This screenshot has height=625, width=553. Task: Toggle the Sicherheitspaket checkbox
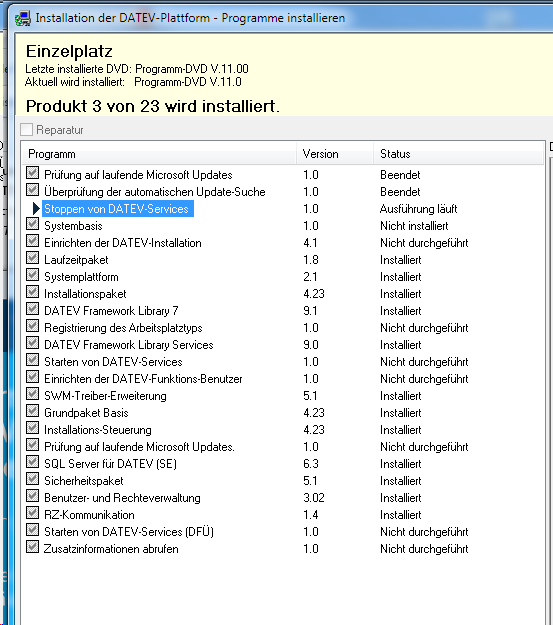tap(33, 480)
